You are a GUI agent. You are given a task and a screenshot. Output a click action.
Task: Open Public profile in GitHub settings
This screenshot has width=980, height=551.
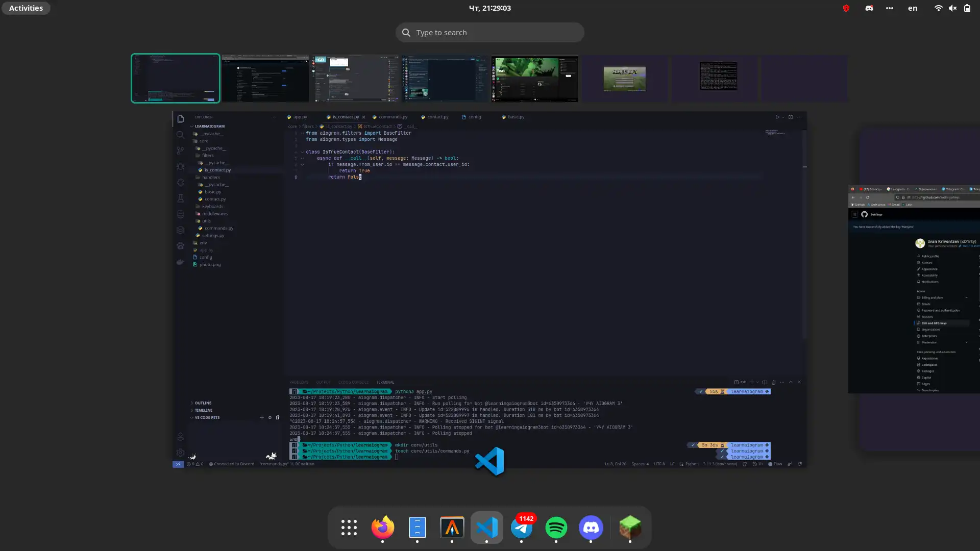(x=928, y=256)
